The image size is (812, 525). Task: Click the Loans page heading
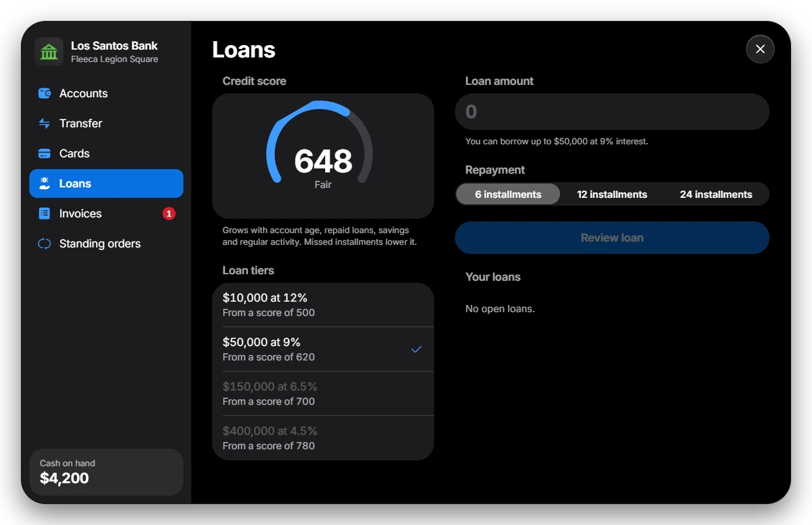243,50
